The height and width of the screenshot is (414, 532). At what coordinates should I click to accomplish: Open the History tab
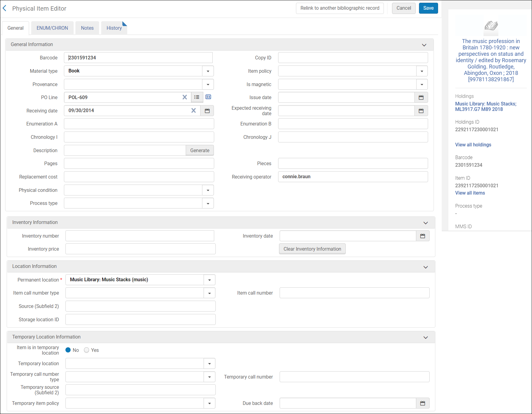[114, 28]
